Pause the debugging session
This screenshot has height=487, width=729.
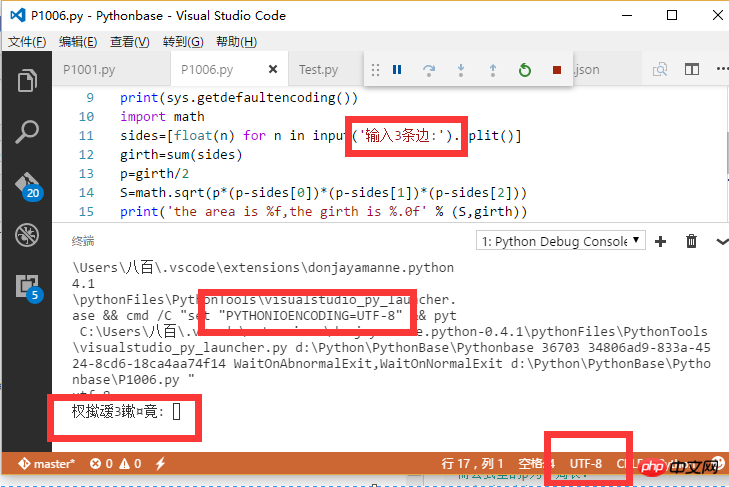pos(397,70)
